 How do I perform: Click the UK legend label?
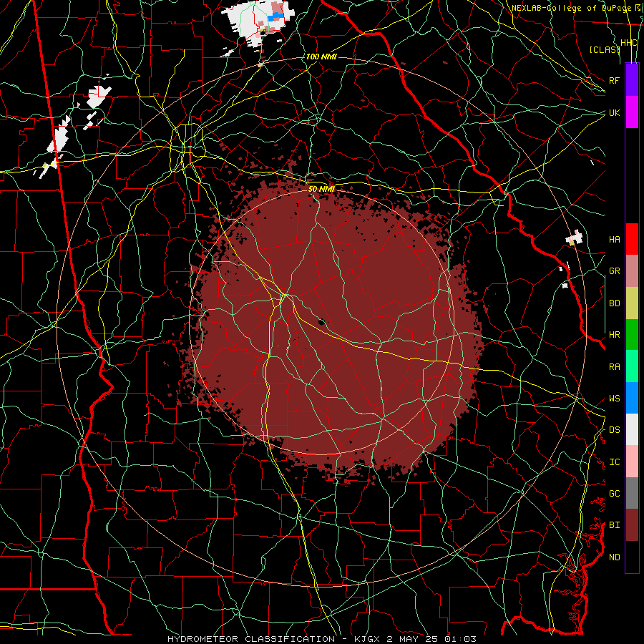[x=615, y=112]
